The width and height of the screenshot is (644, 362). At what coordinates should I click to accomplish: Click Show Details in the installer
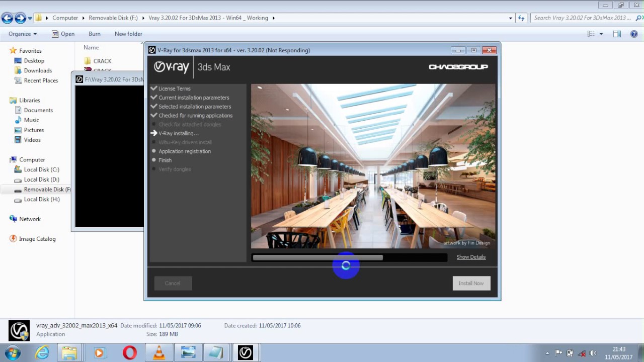tap(471, 257)
